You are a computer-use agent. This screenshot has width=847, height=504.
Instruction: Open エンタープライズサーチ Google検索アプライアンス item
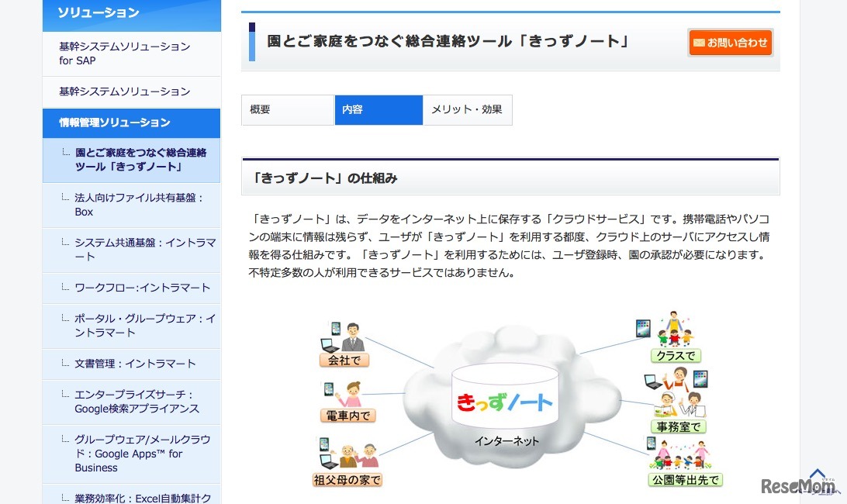(131, 402)
